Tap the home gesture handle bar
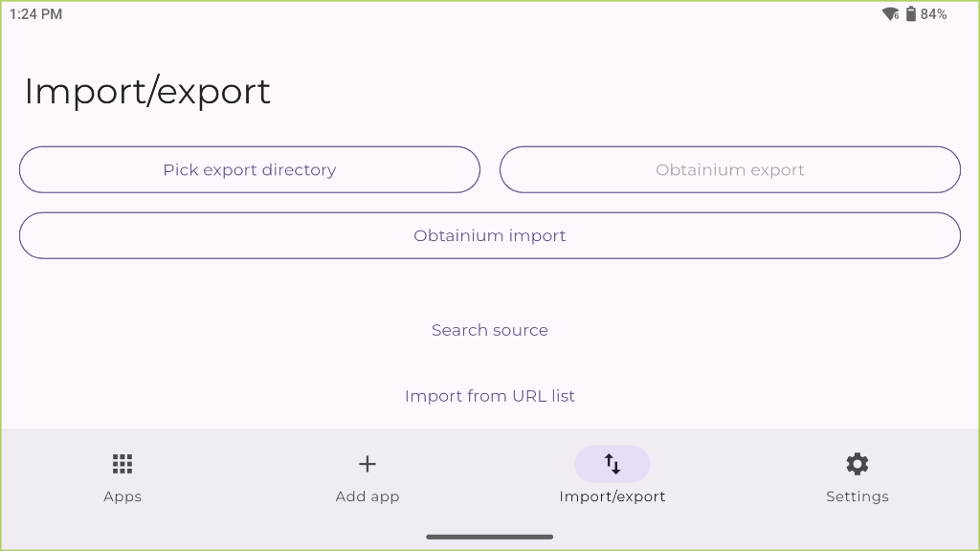The image size is (980, 551). pyautogui.click(x=490, y=537)
